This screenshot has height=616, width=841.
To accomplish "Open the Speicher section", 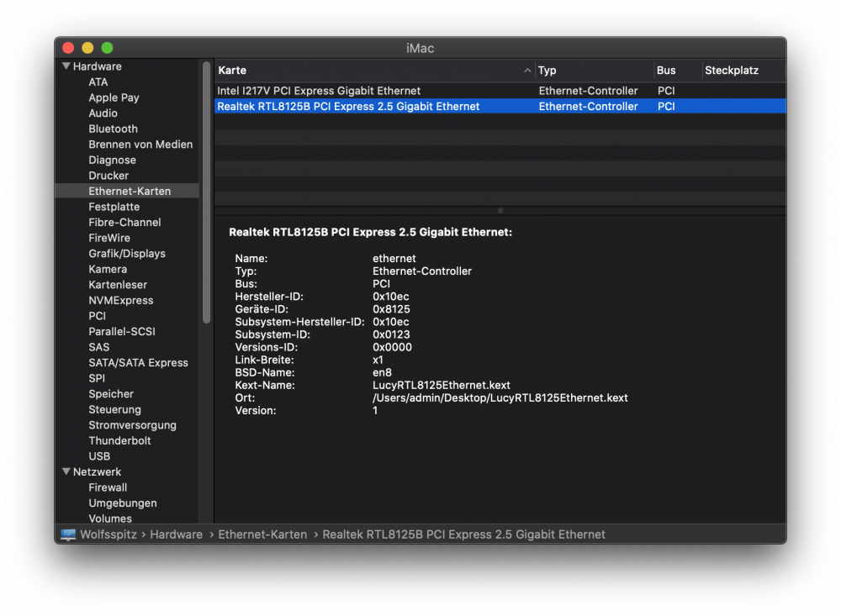I will click(x=111, y=393).
